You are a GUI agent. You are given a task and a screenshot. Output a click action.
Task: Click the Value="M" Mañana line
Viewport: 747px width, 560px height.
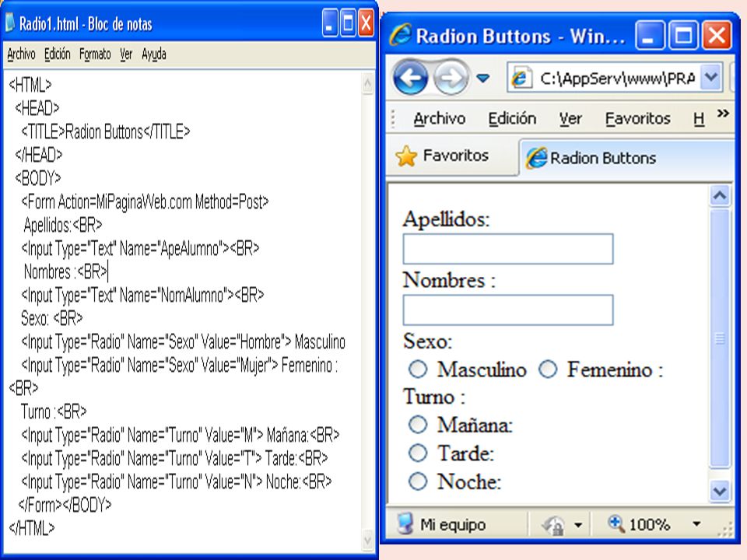pos(181,435)
